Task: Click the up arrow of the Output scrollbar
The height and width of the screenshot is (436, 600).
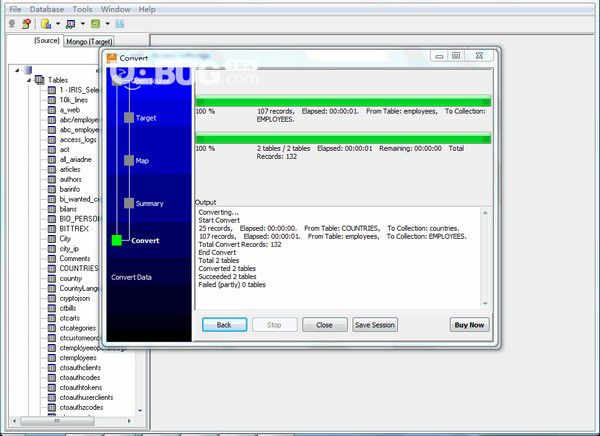Action: [x=485, y=212]
